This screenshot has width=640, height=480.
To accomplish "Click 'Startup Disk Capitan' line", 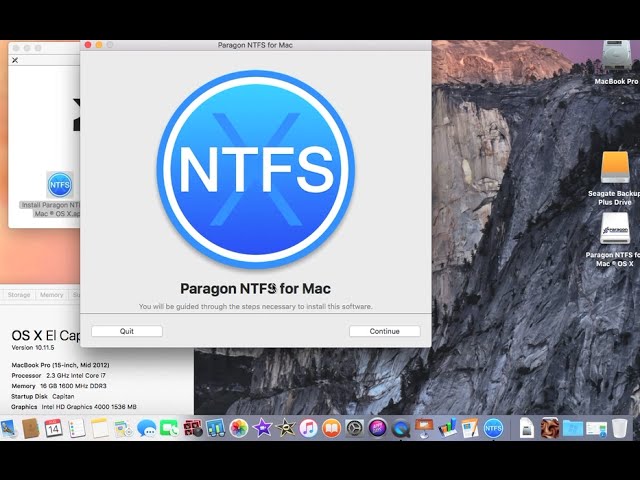I will tap(43, 396).
